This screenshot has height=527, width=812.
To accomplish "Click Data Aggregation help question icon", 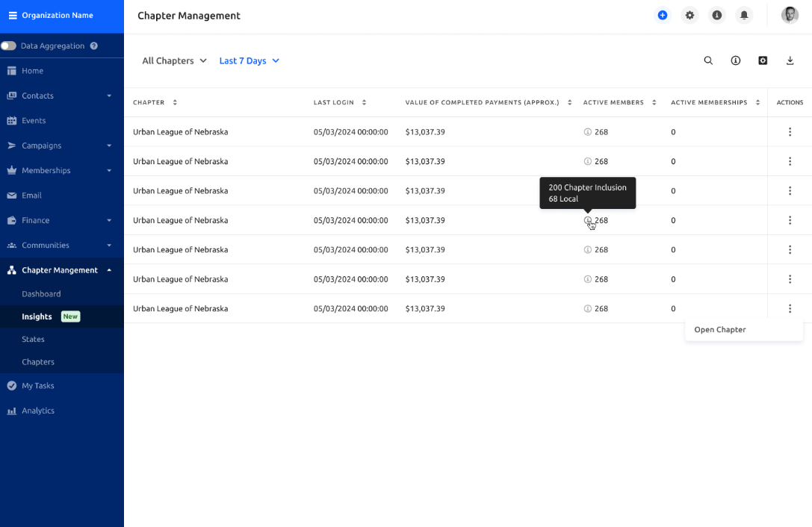I will tap(93, 46).
